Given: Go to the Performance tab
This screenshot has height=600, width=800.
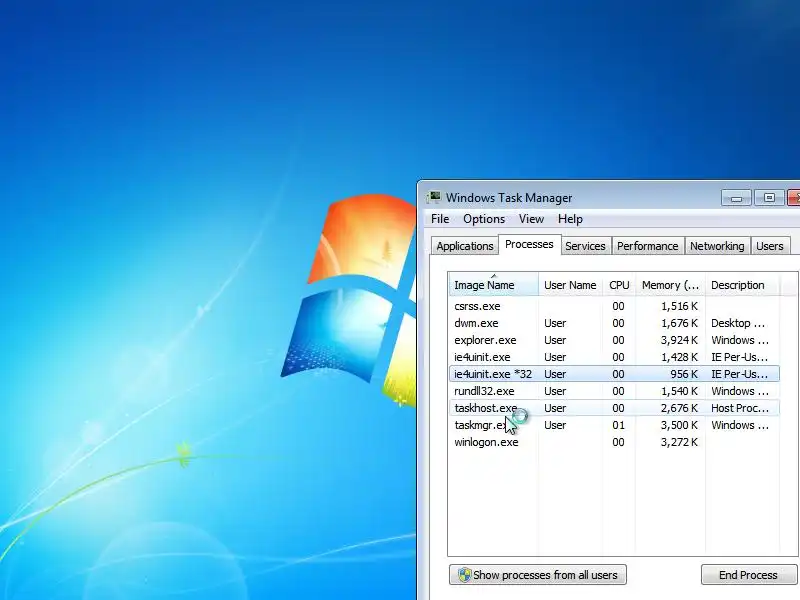Looking at the screenshot, I should (x=647, y=246).
